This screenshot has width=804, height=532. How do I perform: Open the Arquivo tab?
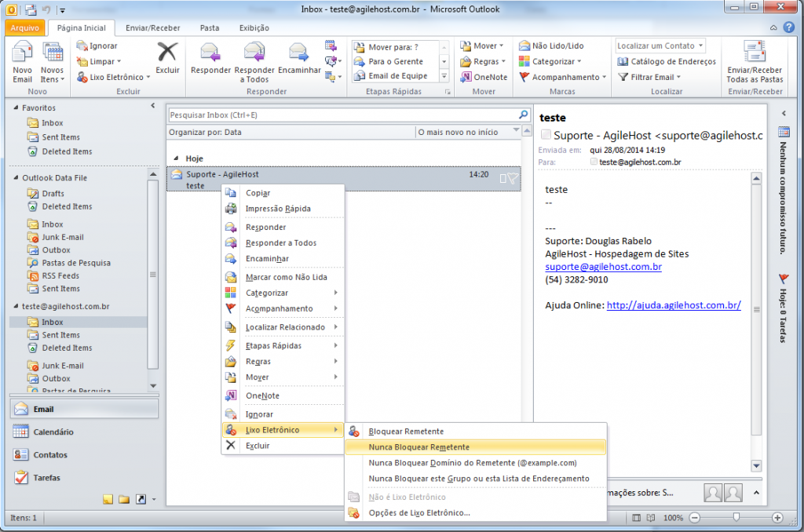click(24, 27)
